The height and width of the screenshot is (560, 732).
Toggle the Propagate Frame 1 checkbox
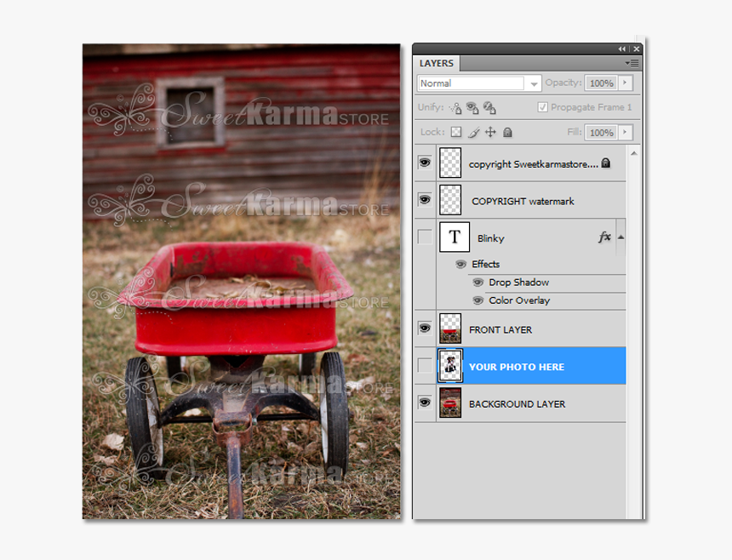542,107
